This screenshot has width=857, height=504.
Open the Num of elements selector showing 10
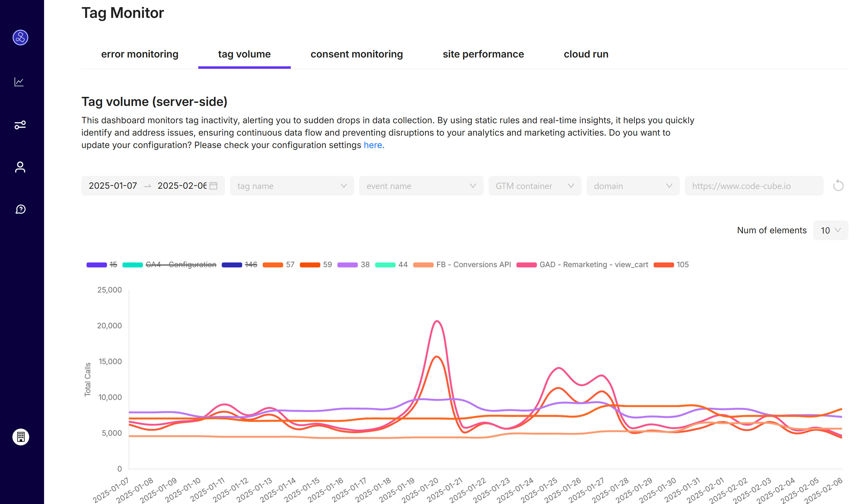831,230
